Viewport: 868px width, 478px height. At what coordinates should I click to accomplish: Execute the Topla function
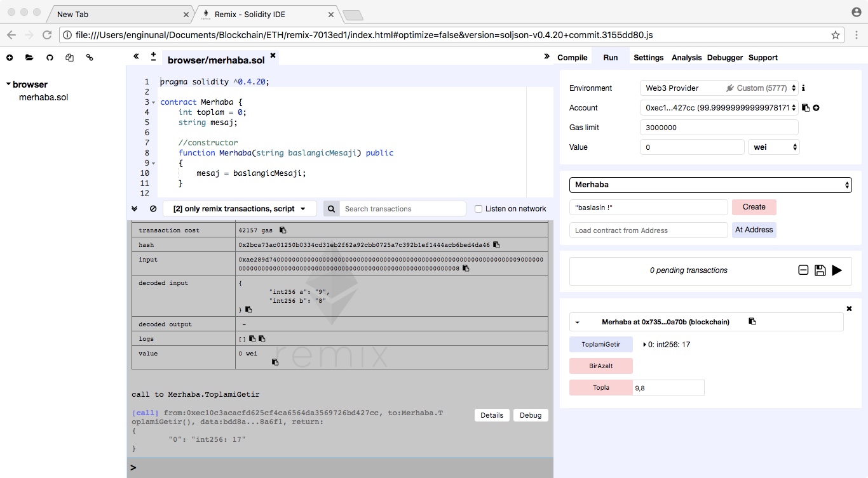(601, 387)
